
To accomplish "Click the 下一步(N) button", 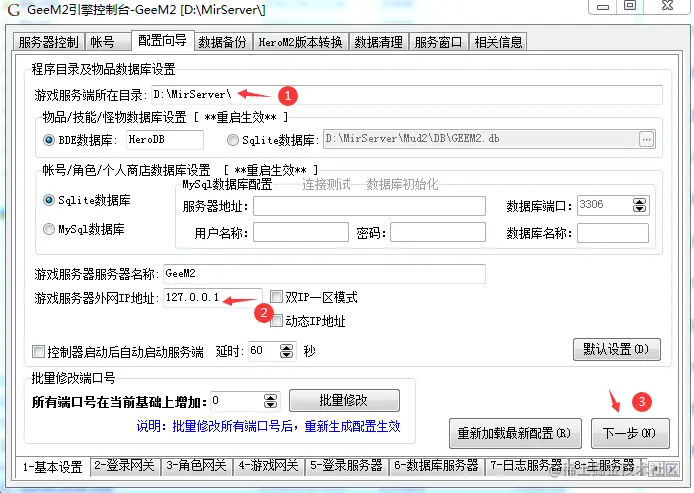I will pos(630,433).
